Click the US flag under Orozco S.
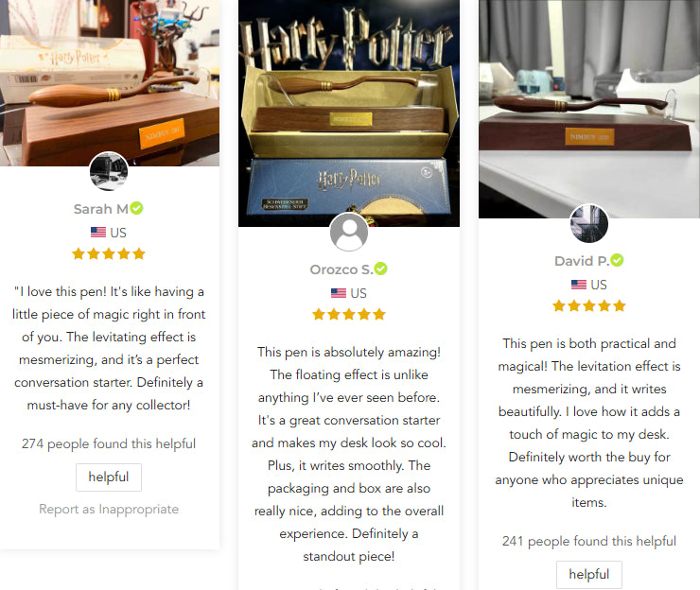This screenshot has width=700, height=590. click(339, 293)
